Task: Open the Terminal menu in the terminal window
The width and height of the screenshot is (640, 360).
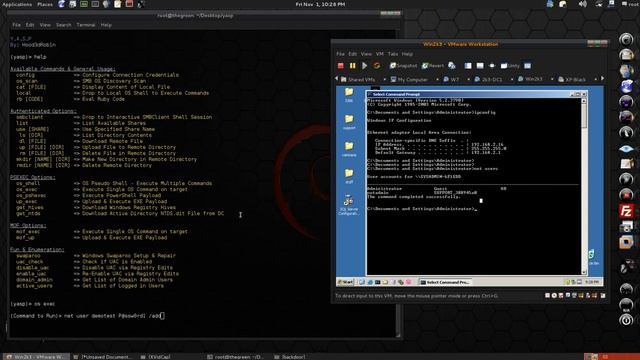Action: coord(86,25)
